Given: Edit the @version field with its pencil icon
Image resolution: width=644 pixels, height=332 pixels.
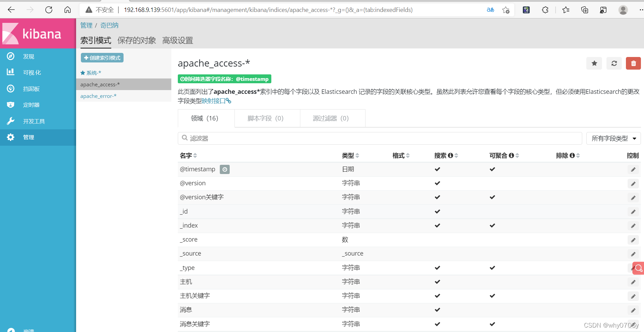Looking at the screenshot, I should coord(633,184).
